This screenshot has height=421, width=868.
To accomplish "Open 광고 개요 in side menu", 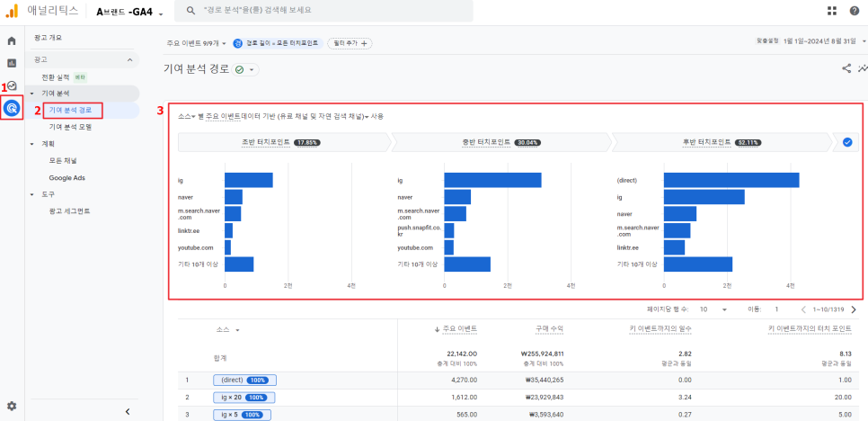I will [48, 38].
